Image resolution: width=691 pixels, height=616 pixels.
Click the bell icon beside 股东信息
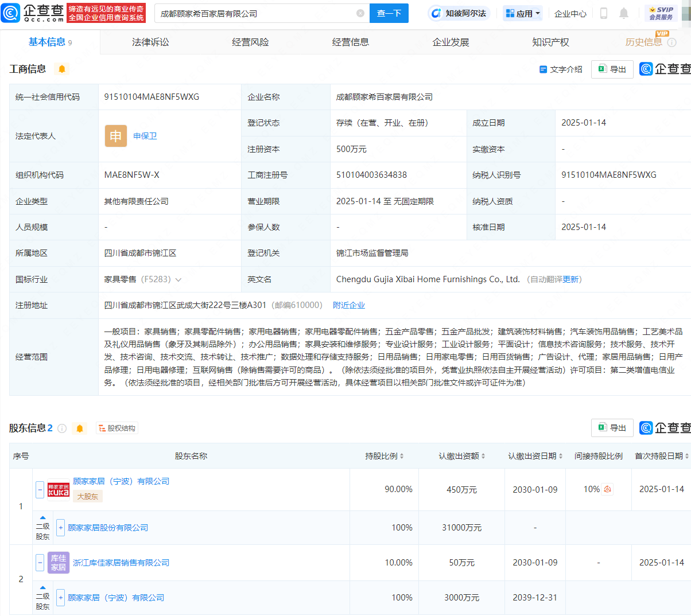(x=80, y=428)
